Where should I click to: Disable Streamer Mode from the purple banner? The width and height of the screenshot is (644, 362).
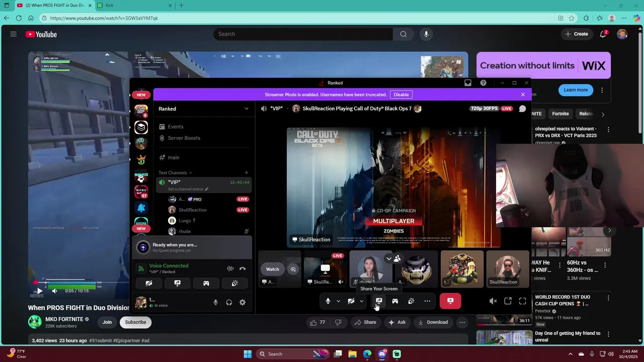click(401, 95)
